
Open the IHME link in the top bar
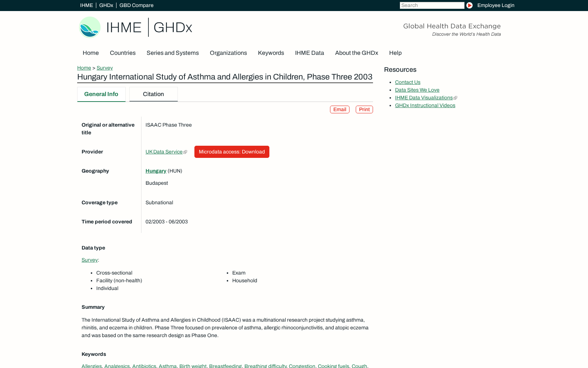[86, 5]
